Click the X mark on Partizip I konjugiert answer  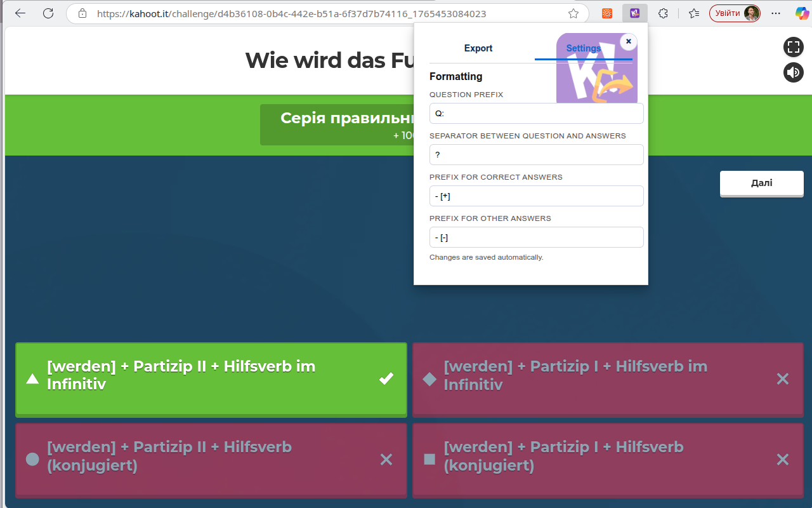click(783, 459)
